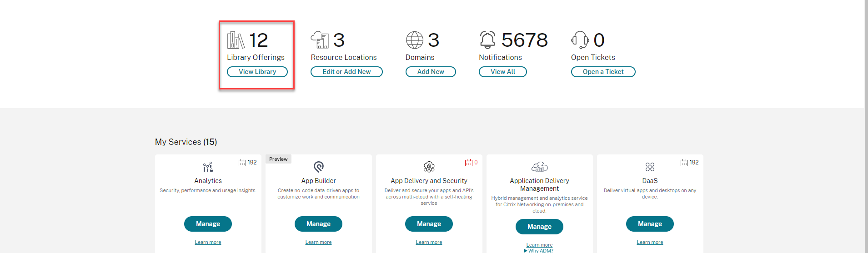The image size is (868, 253).
Task: Click the Resource Locations cloud building icon
Action: (320, 40)
